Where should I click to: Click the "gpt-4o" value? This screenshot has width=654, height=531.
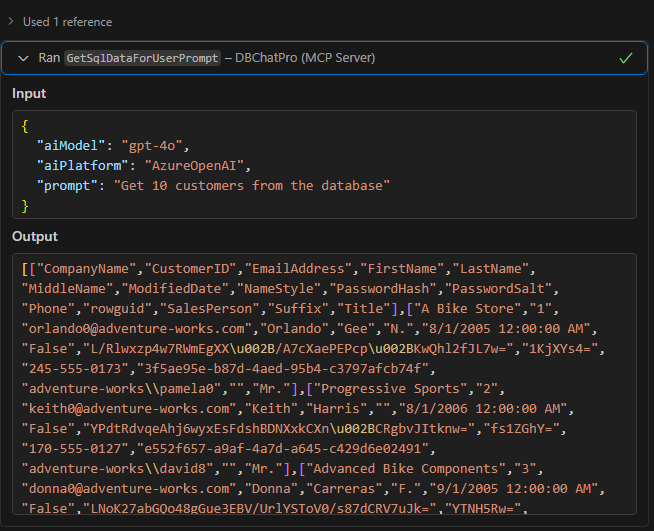tap(152, 146)
